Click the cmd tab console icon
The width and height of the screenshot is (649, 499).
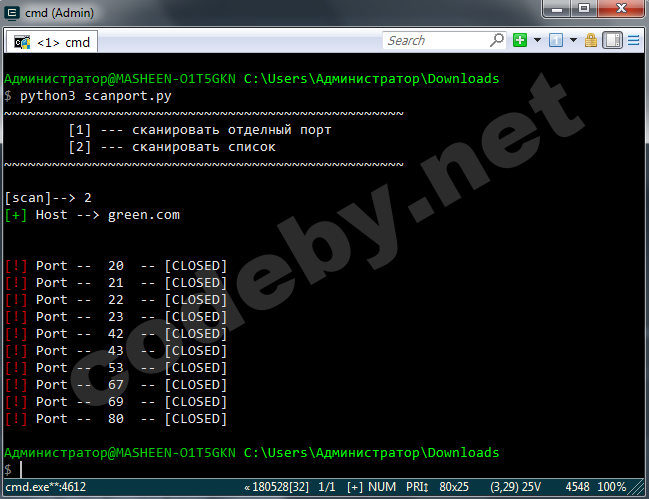[x=22, y=42]
